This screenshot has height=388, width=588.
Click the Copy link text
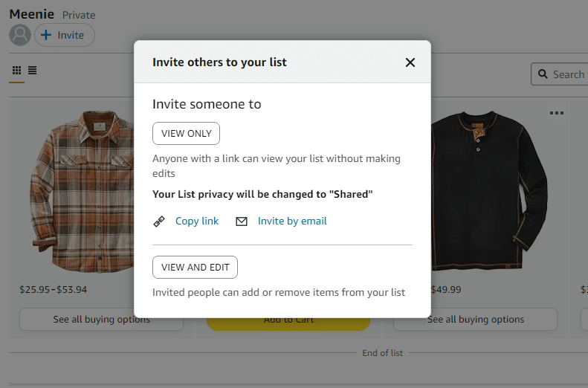[197, 222]
